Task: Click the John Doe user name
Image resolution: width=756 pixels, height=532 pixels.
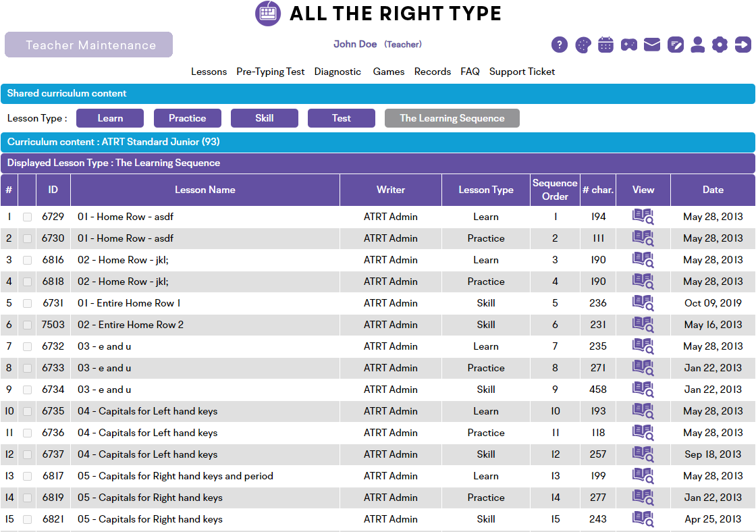Action: tap(355, 45)
